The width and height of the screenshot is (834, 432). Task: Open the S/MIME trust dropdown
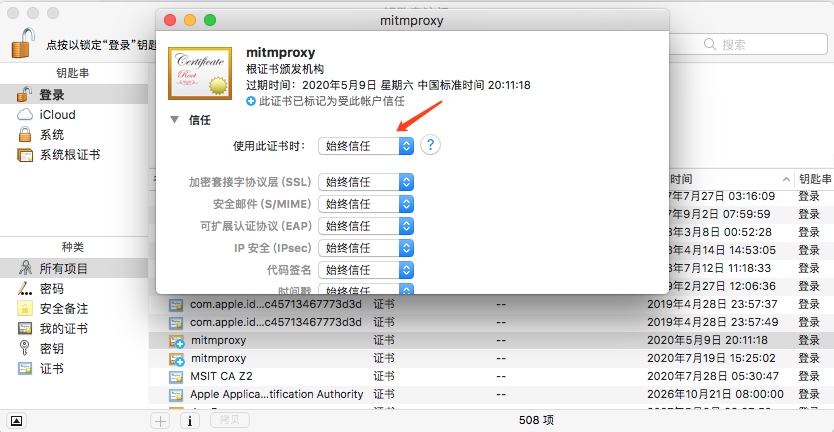click(x=366, y=204)
